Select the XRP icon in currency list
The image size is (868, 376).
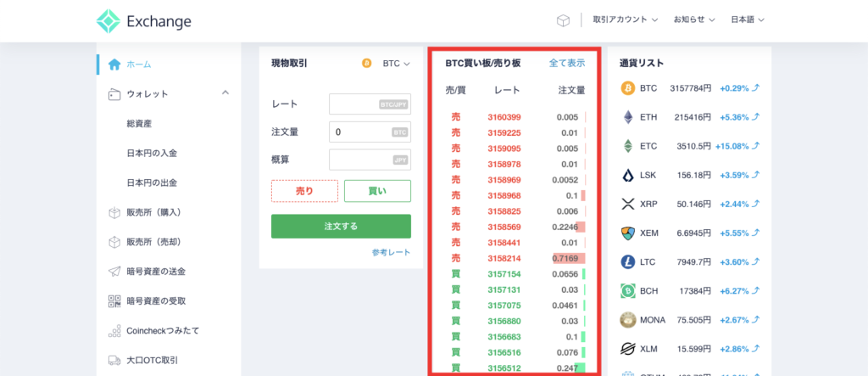pyautogui.click(x=628, y=204)
